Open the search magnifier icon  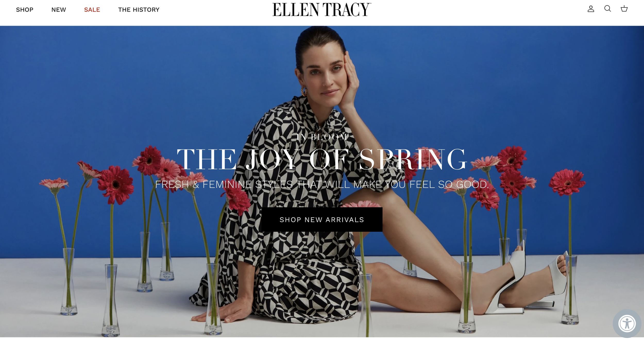click(x=608, y=9)
